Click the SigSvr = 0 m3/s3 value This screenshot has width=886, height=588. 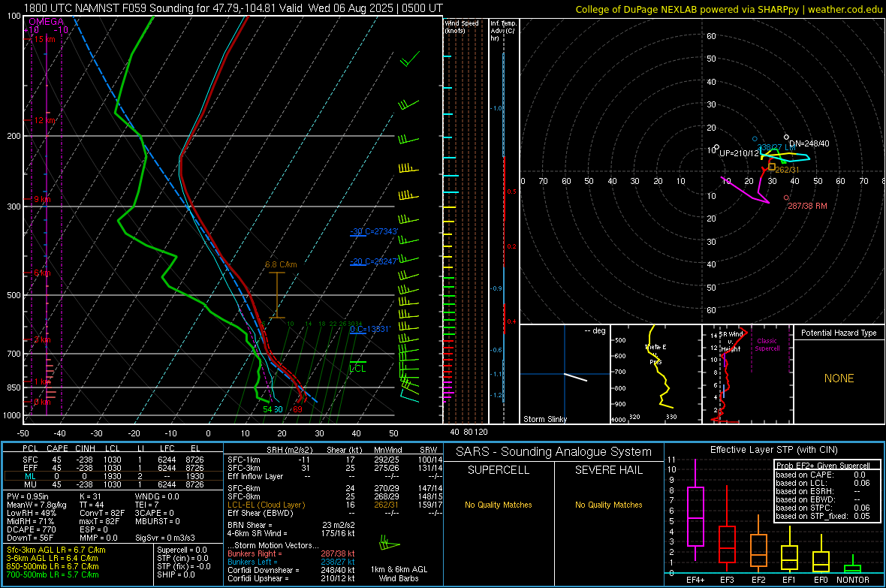pos(165,538)
